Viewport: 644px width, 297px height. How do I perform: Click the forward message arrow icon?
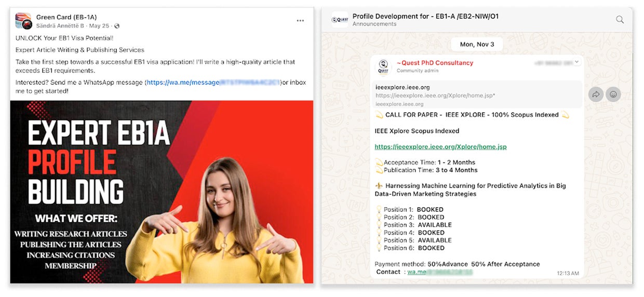(x=596, y=95)
